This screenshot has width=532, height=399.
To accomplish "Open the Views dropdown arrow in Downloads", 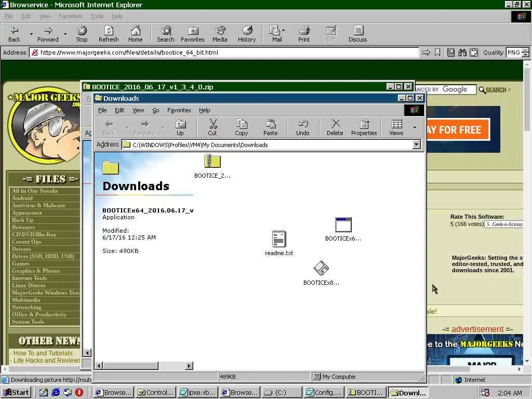I will 415,128.
